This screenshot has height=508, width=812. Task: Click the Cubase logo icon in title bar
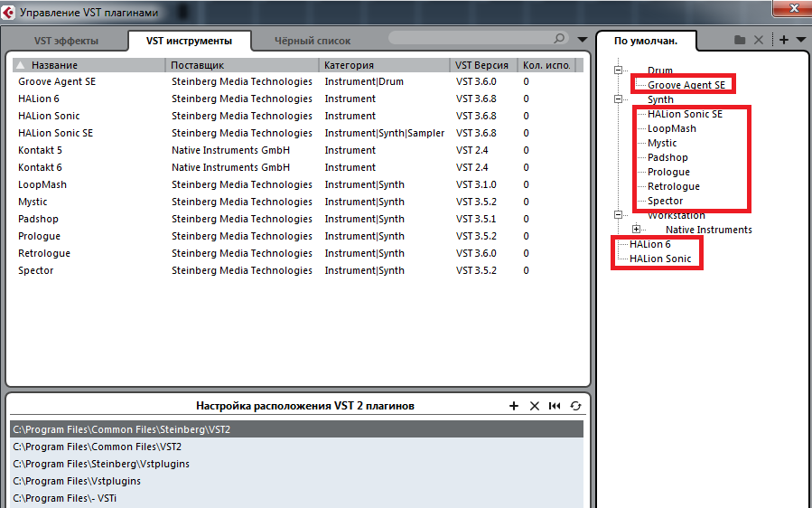(x=8, y=12)
